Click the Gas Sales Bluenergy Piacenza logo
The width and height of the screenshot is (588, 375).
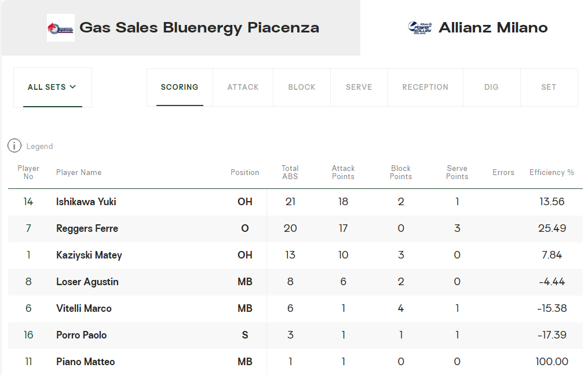[61, 28]
